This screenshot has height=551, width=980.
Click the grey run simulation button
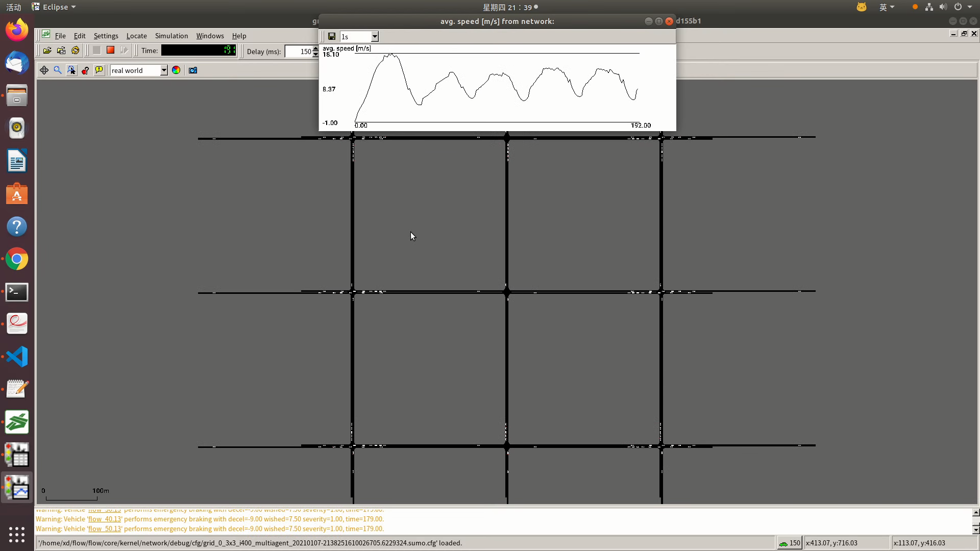click(x=96, y=51)
